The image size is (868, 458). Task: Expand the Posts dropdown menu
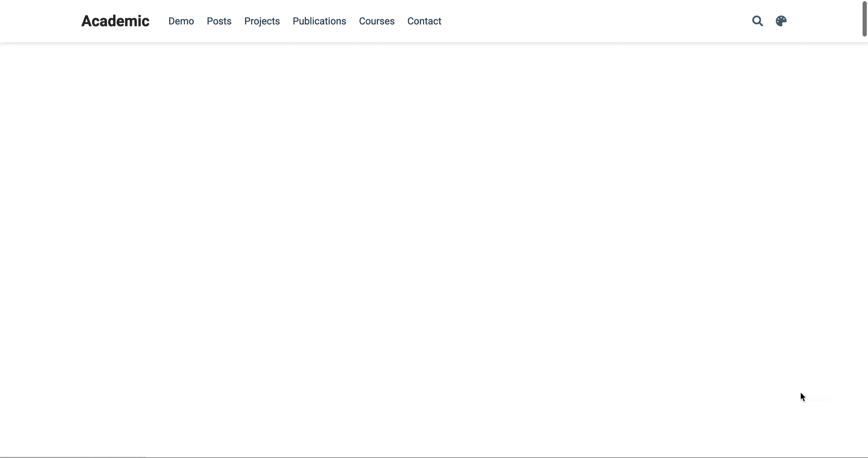click(219, 21)
